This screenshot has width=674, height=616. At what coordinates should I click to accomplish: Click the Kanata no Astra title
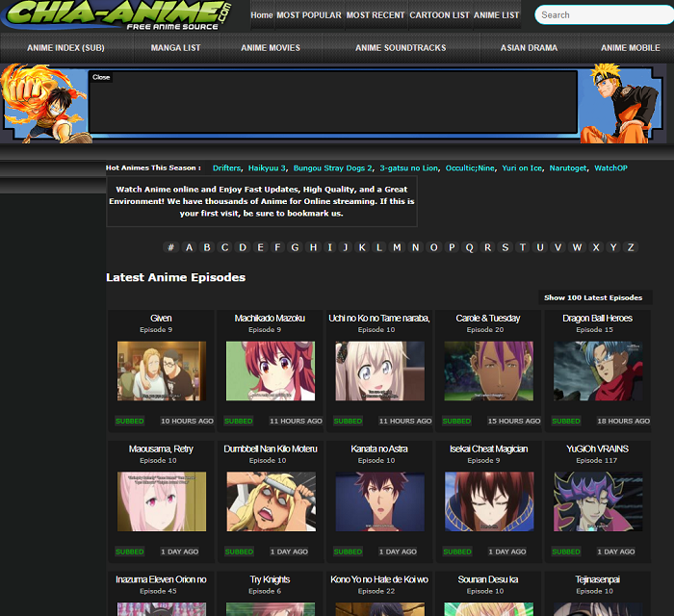tap(378, 449)
